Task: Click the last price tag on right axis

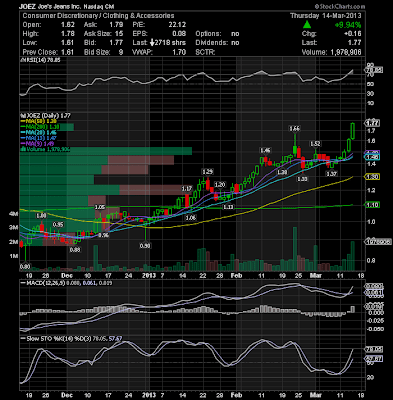Action: 372,123
